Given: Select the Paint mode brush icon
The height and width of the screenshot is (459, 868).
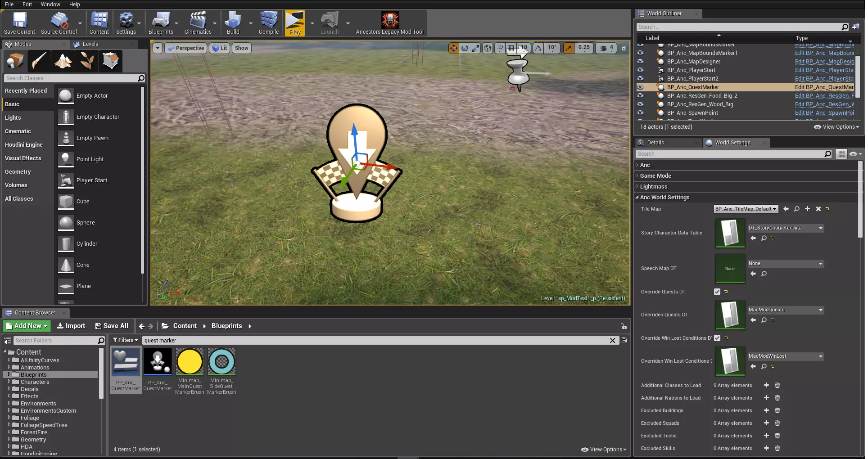Looking at the screenshot, I should click(x=39, y=61).
